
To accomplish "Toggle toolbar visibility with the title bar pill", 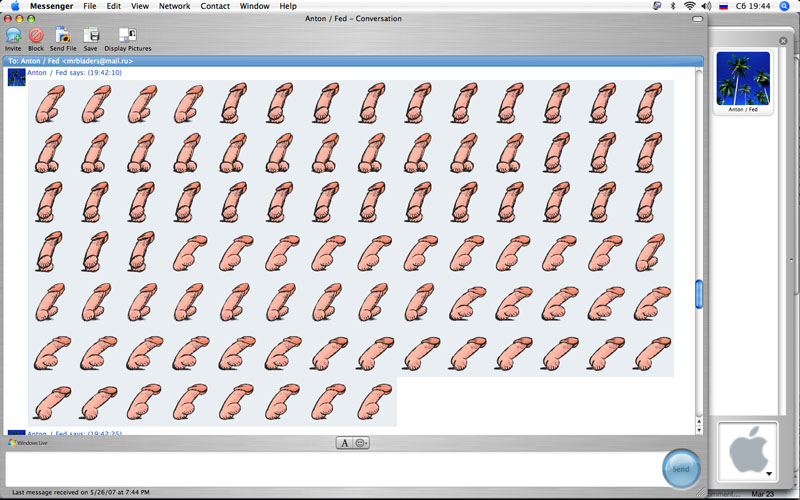I will (x=696, y=19).
